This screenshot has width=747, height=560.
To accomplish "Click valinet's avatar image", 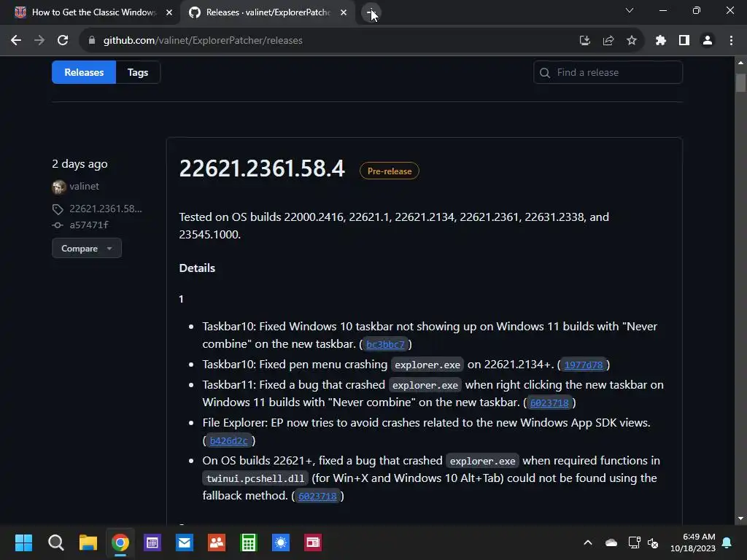I will click(59, 187).
